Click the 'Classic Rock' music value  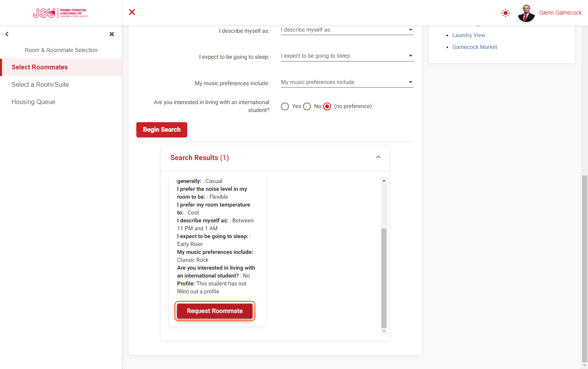coord(193,260)
